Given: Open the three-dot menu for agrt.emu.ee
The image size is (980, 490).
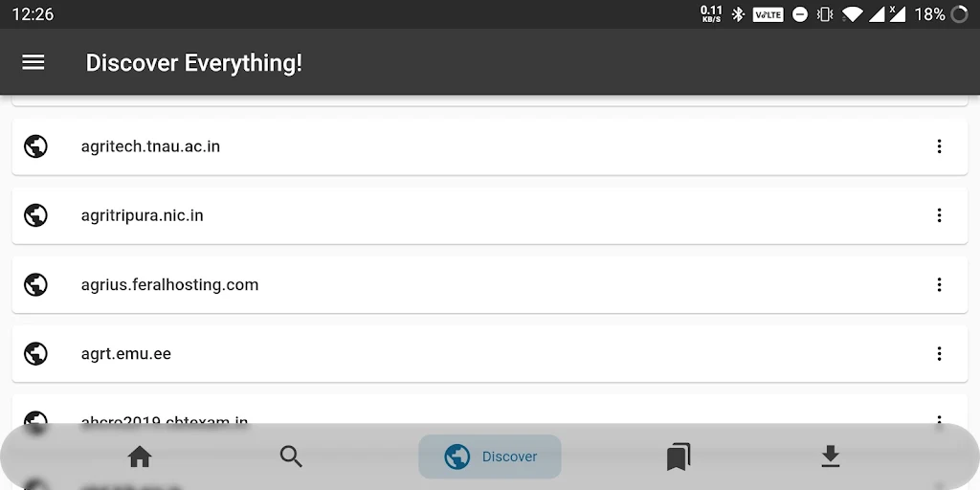Looking at the screenshot, I should pos(939,353).
